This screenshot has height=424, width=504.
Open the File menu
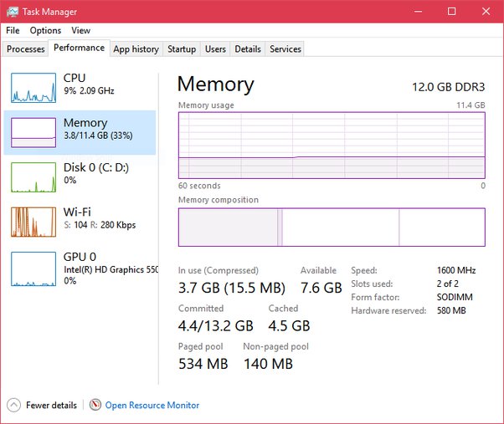pyautogui.click(x=13, y=30)
